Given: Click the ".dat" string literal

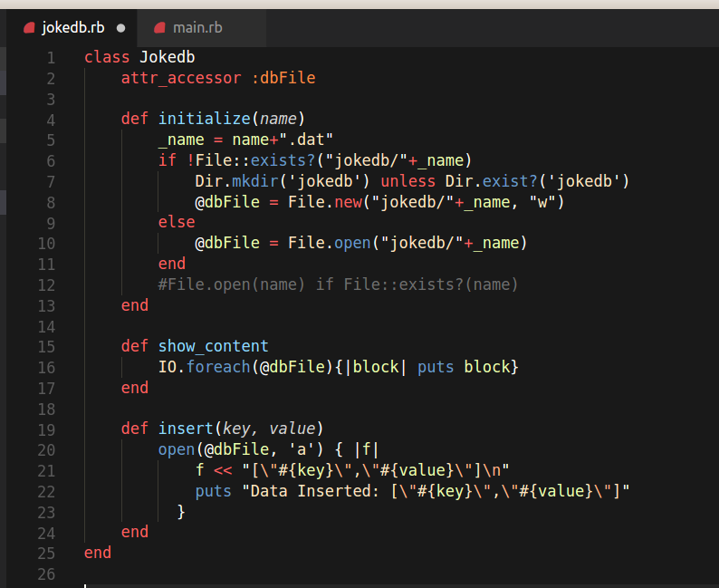Looking at the screenshot, I should (306, 140).
